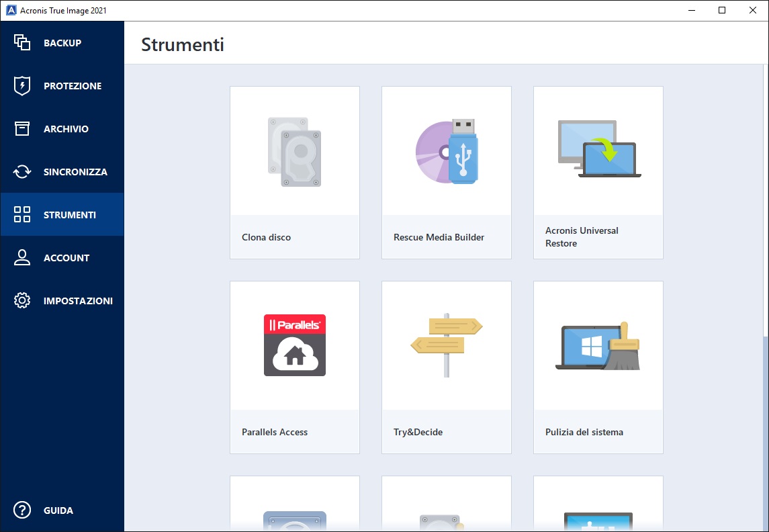Open partially visible bottom-middle tool card

pyautogui.click(x=447, y=504)
